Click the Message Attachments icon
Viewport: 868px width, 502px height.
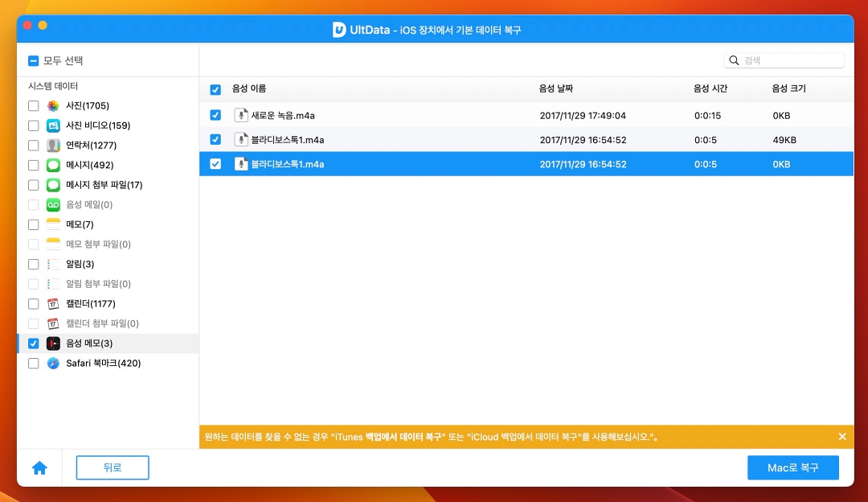53,185
